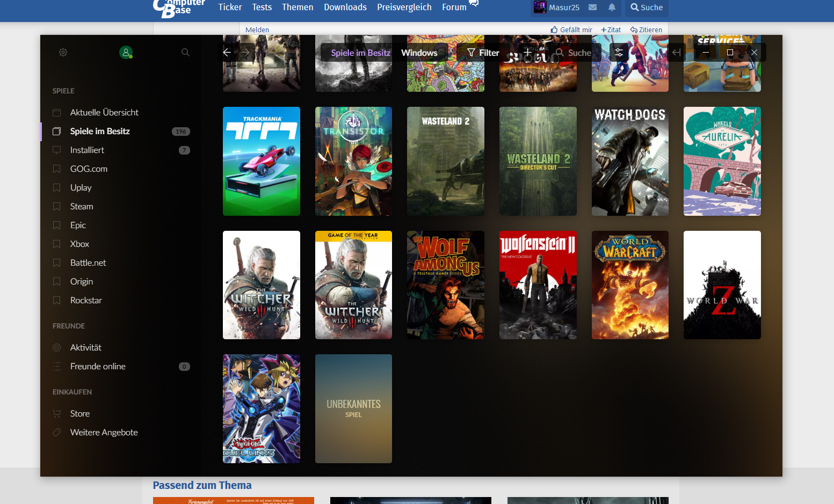Open The Wolf Among Us cover
This screenshot has width=834, height=504.
click(x=446, y=285)
